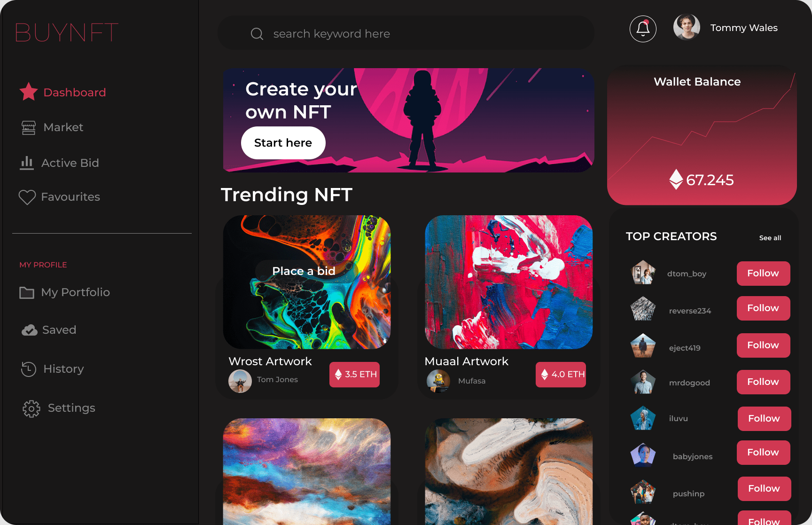812x525 pixels.
Task: Click the My Portfolio folder icon
Action: [x=27, y=292]
